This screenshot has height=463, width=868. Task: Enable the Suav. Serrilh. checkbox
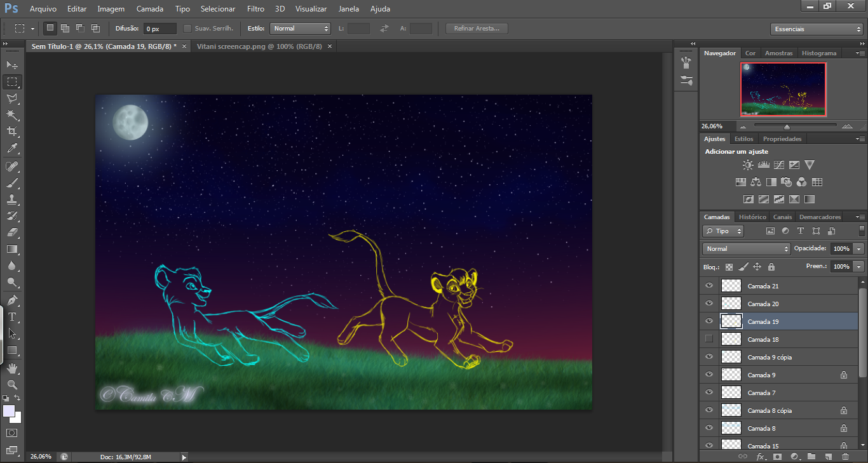pyautogui.click(x=187, y=29)
